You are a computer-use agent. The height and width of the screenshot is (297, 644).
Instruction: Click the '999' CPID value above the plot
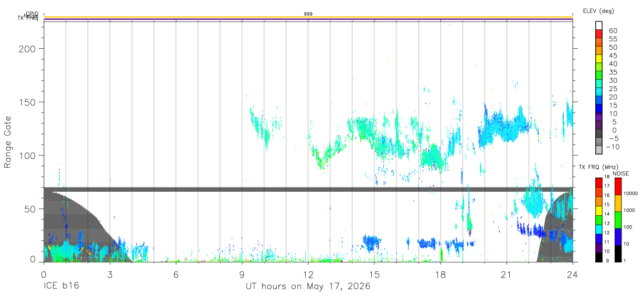[308, 14]
